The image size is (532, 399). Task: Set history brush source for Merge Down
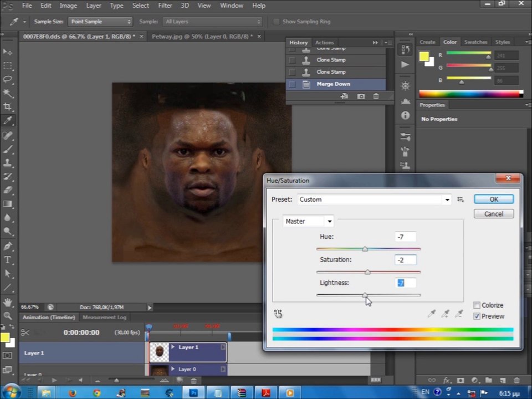pos(292,84)
